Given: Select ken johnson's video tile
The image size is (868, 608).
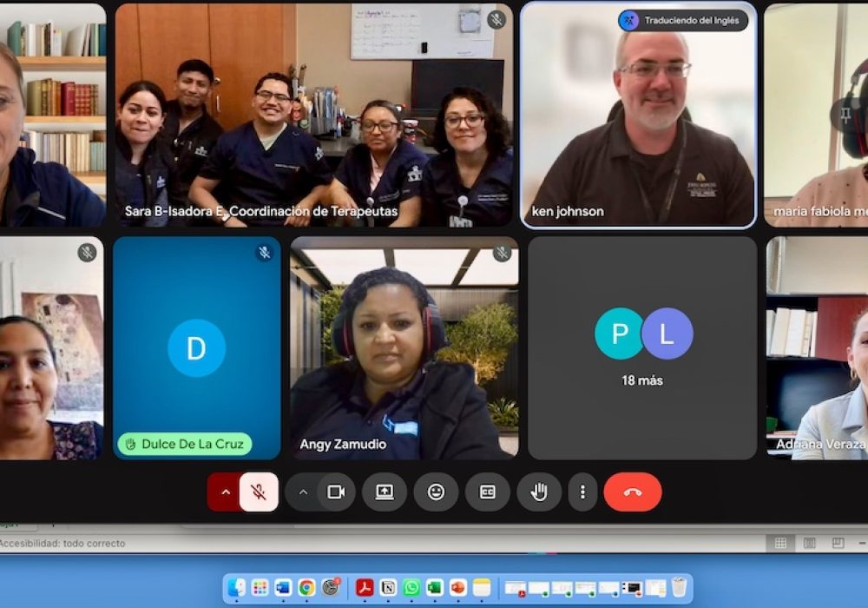Looking at the screenshot, I should click(x=638, y=116).
